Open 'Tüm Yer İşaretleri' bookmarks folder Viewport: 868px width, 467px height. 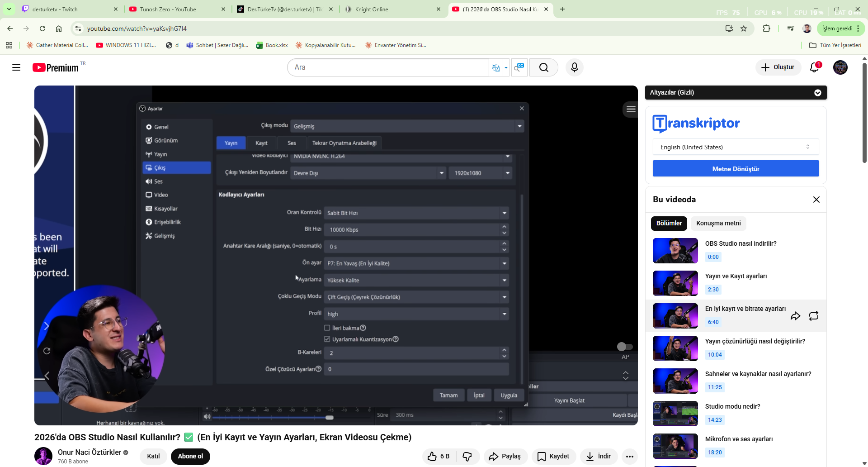[x=835, y=45]
